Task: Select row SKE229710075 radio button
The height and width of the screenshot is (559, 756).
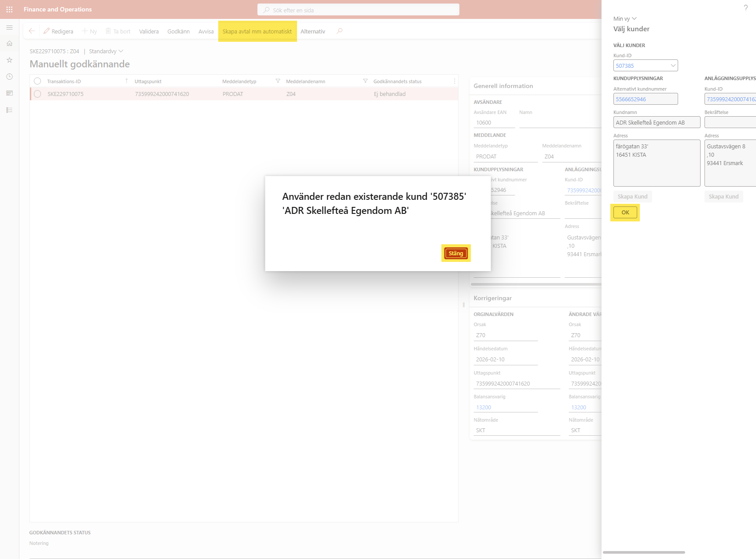Action: (x=37, y=94)
